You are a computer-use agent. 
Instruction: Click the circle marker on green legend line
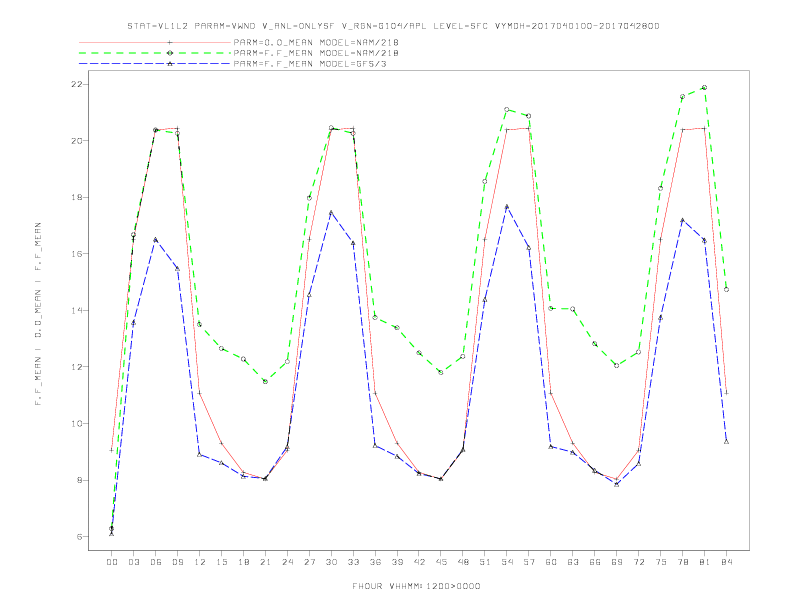tap(170, 53)
